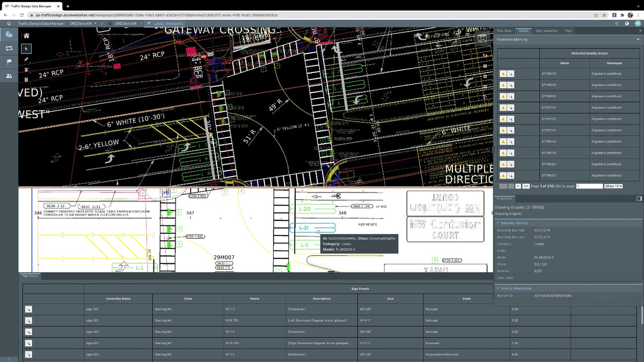Collapse the Source Information section
The image size is (644, 362).
pyautogui.click(x=497, y=288)
